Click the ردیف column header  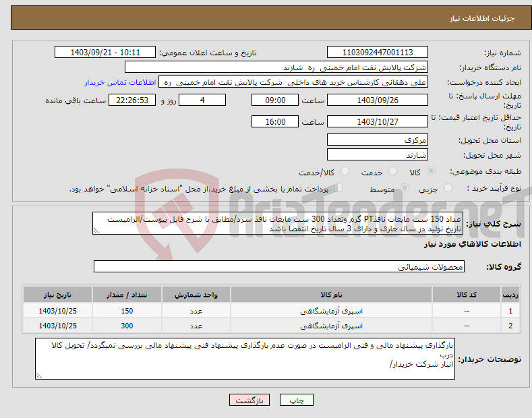[x=510, y=295]
